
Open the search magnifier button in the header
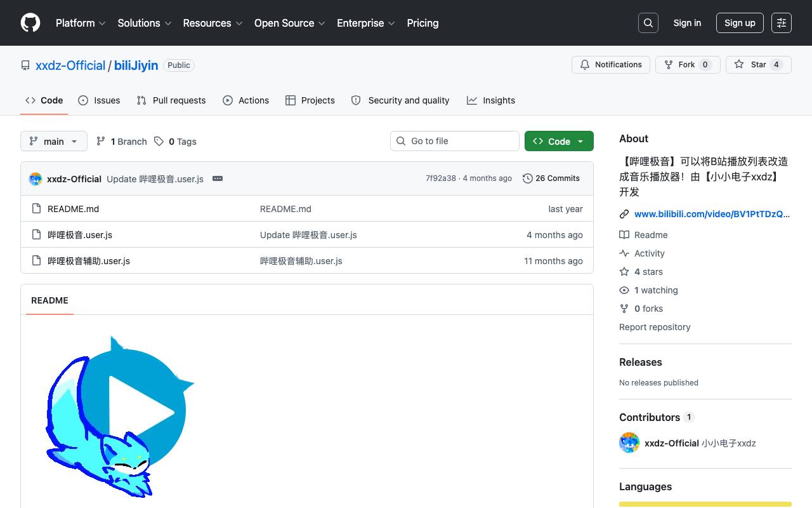(x=648, y=23)
